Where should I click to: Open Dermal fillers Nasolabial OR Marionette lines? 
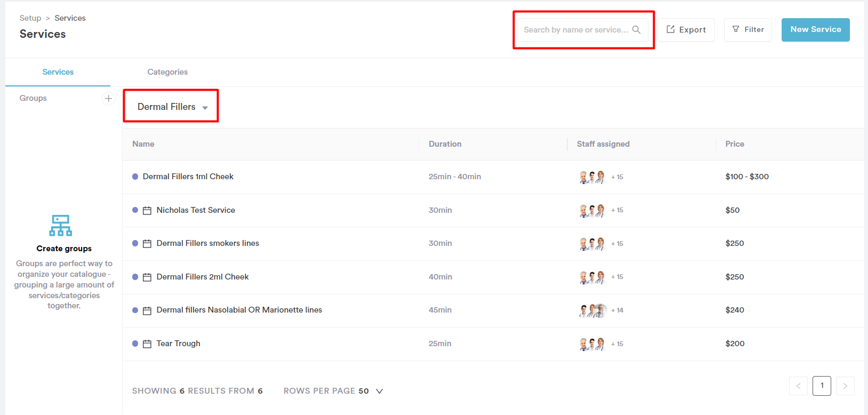(239, 310)
